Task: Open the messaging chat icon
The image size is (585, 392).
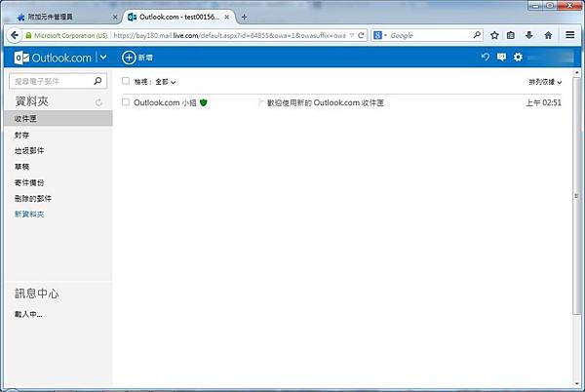Action: 501,58
